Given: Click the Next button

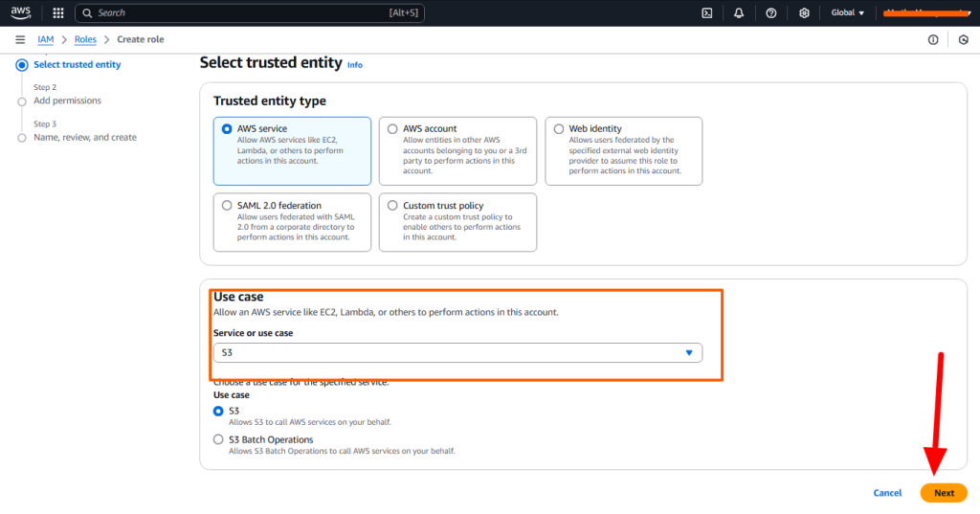Looking at the screenshot, I should click(x=944, y=493).
